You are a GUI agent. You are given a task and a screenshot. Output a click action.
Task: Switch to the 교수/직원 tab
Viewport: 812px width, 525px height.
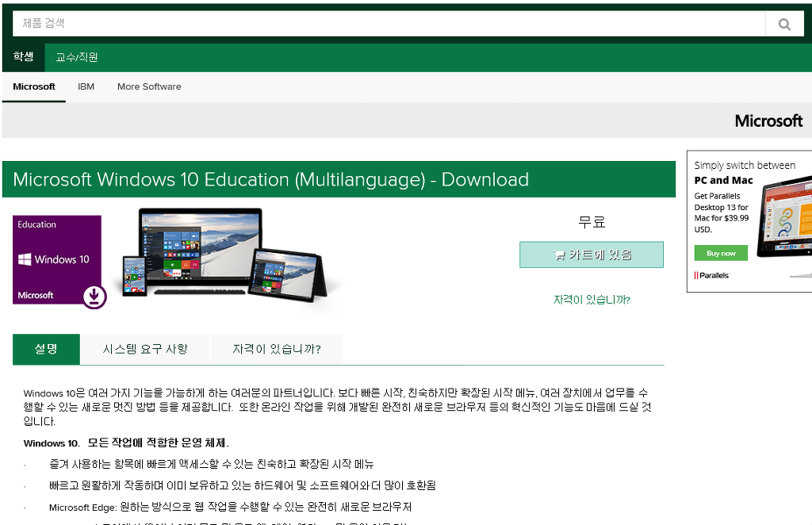pos(77,57)
